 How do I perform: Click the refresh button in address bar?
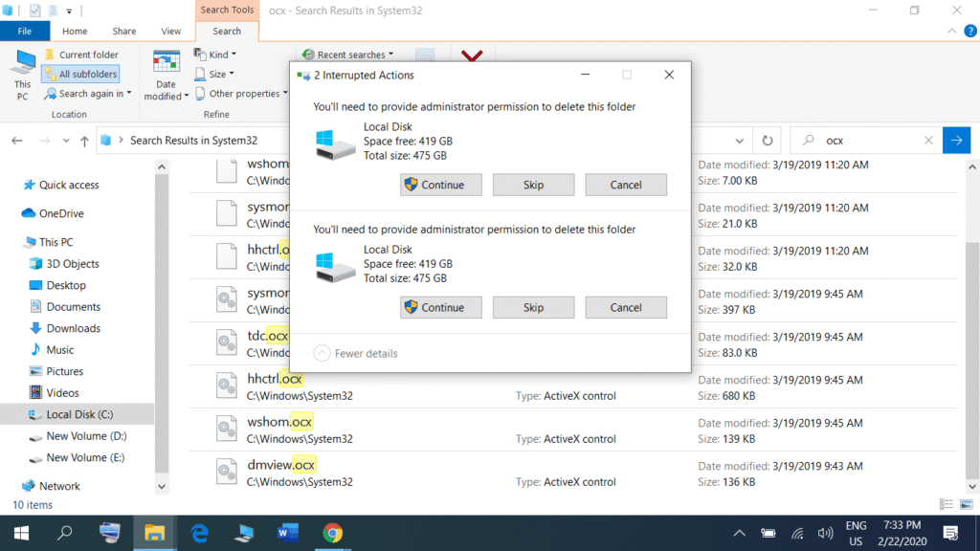[767, 140]
